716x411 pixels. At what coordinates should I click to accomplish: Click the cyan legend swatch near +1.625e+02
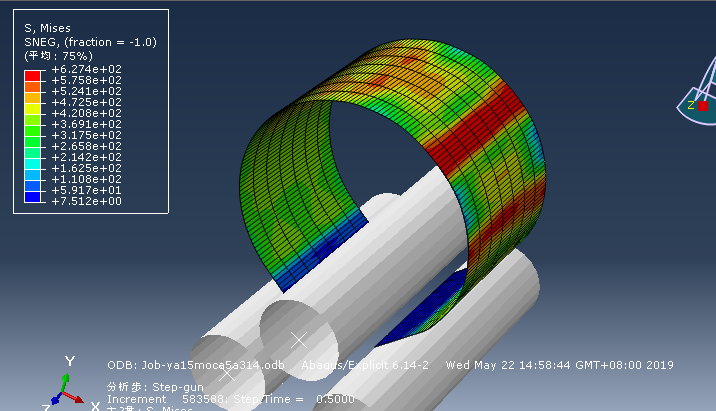32,164
